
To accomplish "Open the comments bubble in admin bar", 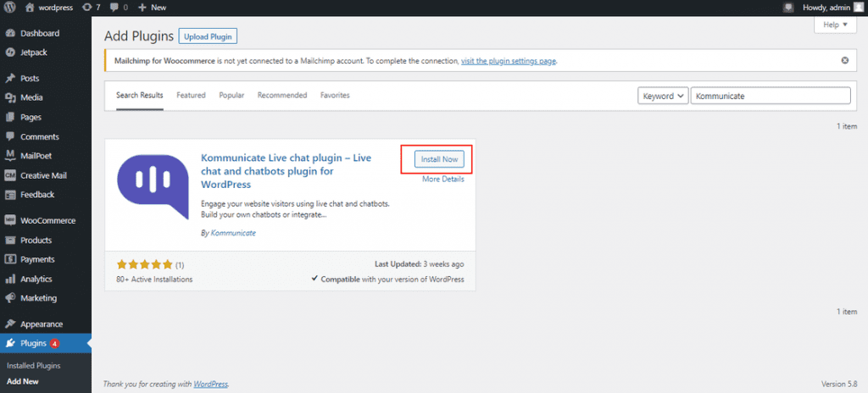I will click(119, 8).
